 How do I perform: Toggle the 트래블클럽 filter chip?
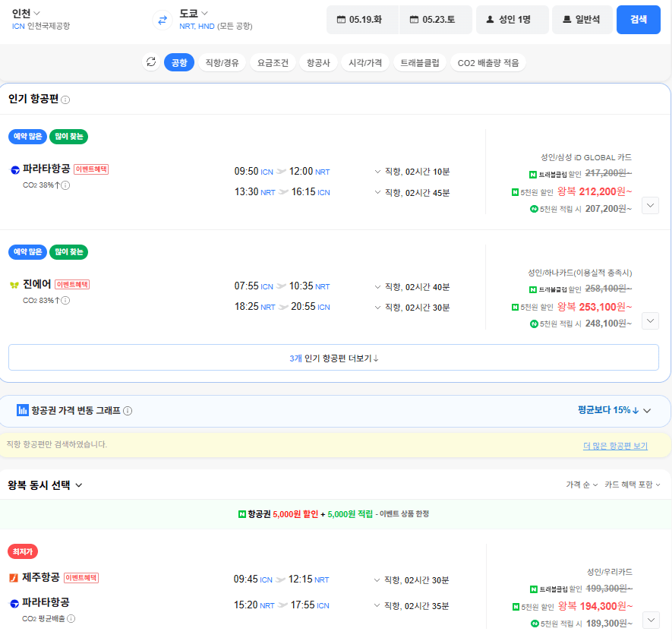tap(418, 62)
